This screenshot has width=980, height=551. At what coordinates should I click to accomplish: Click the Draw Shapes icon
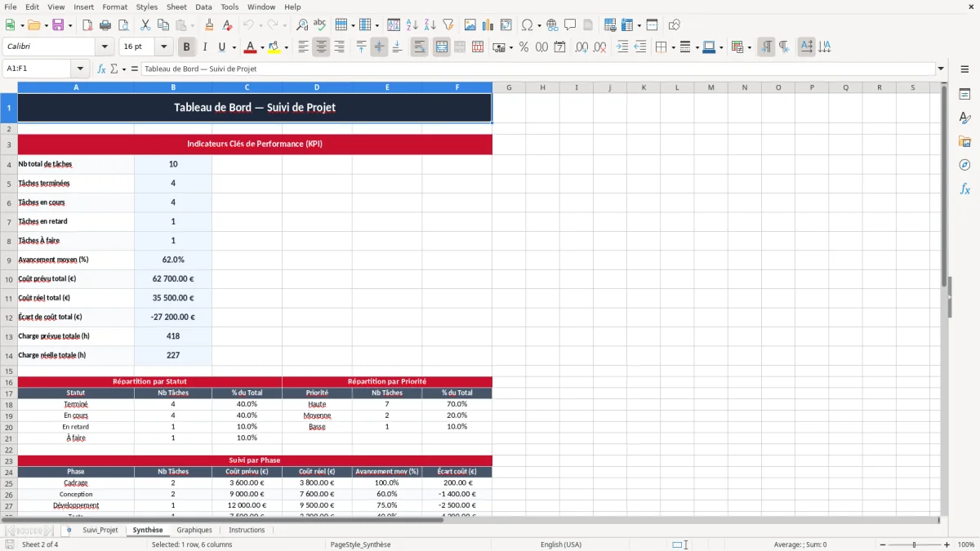[x=675, y=25]
